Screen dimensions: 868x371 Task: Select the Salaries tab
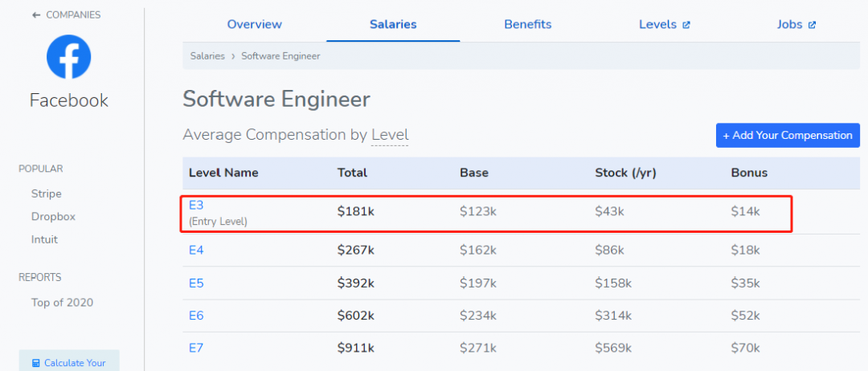[x=393, y=24]
